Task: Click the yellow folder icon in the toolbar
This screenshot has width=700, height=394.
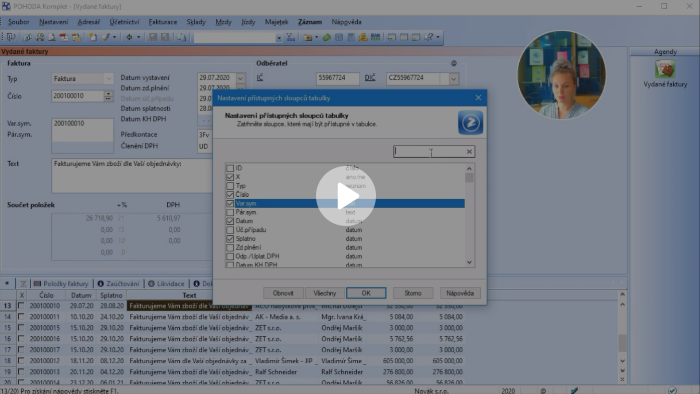Action: click(308, 37)
